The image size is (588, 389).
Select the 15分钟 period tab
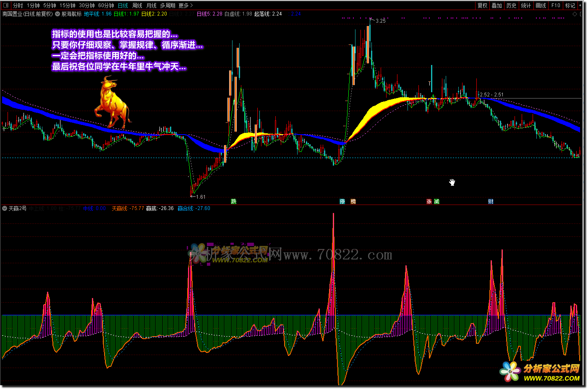[x=67, y=5]
